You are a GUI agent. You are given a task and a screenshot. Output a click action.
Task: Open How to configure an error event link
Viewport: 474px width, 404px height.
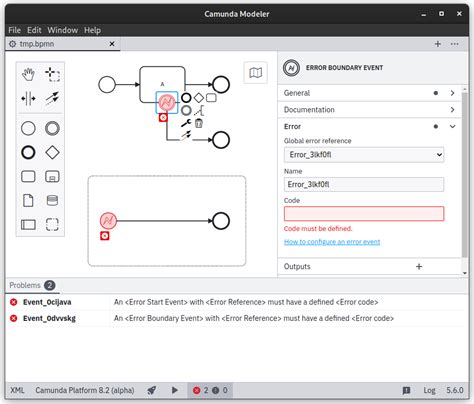[x=332, y=242]
